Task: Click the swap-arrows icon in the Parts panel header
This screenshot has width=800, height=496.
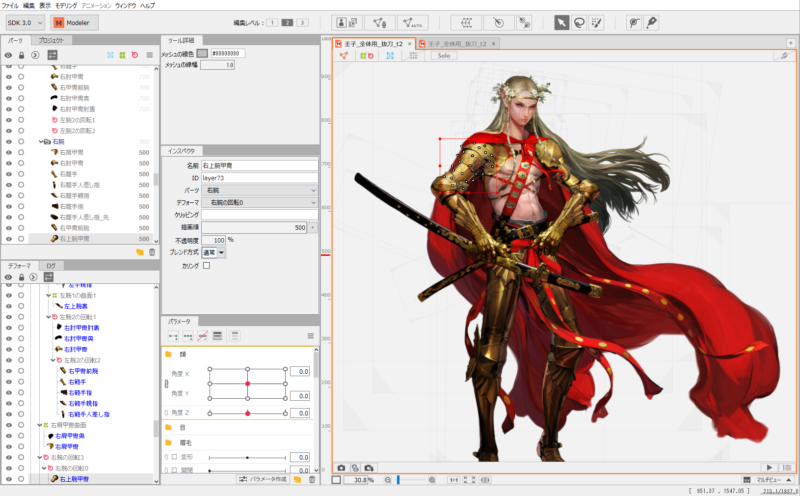Action: pyautogui.click(x=52, y=55)
